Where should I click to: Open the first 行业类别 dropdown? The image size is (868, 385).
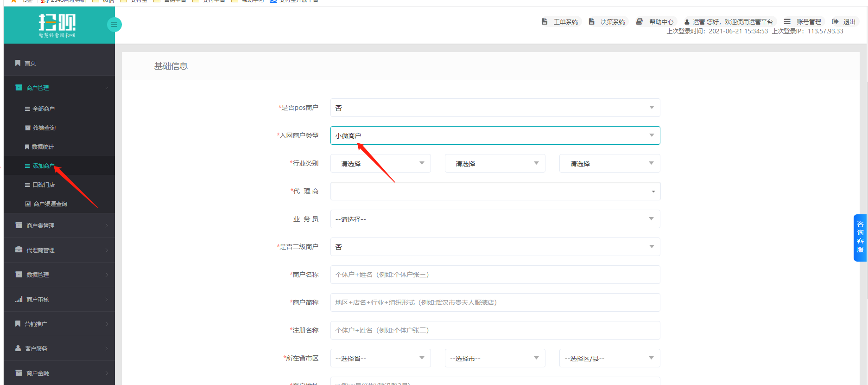point(380,163)
